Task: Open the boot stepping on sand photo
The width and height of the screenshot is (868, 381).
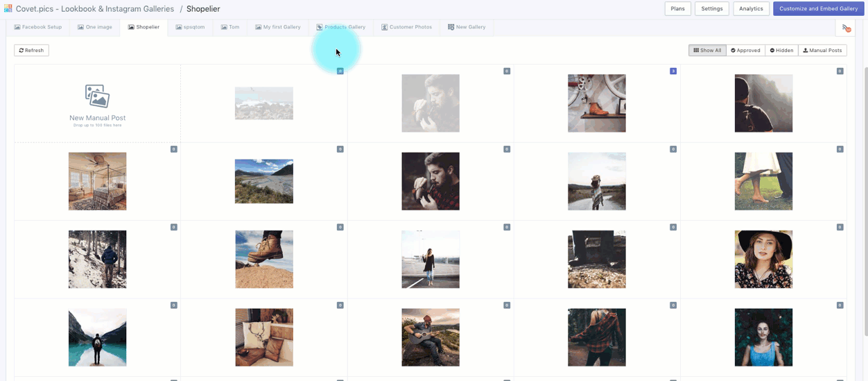Action: (x=263, y=260)
